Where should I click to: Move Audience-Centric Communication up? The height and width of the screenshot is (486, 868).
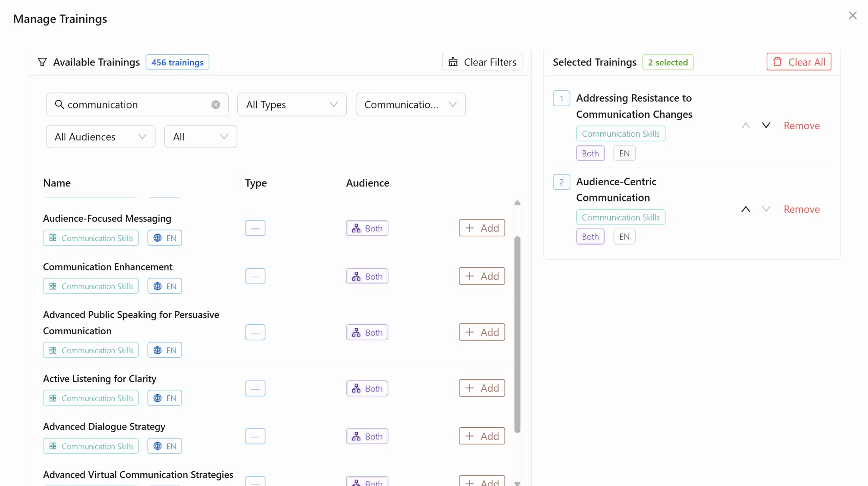745,209
